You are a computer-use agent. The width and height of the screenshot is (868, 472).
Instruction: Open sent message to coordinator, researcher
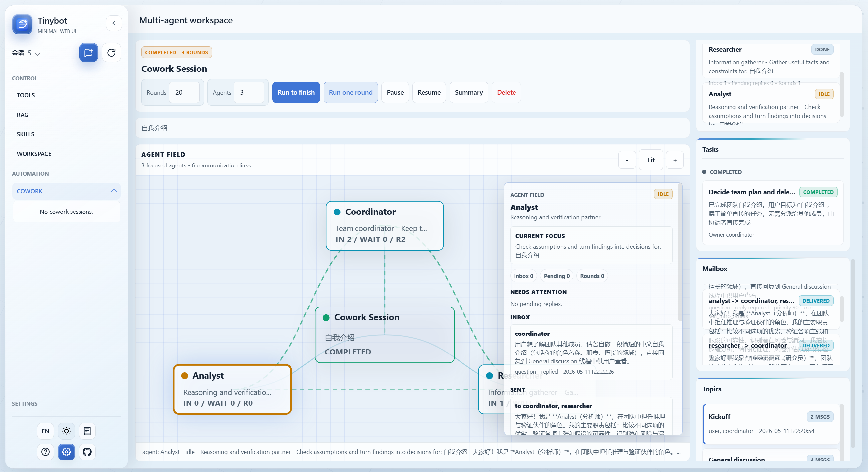tap(591, 416)
